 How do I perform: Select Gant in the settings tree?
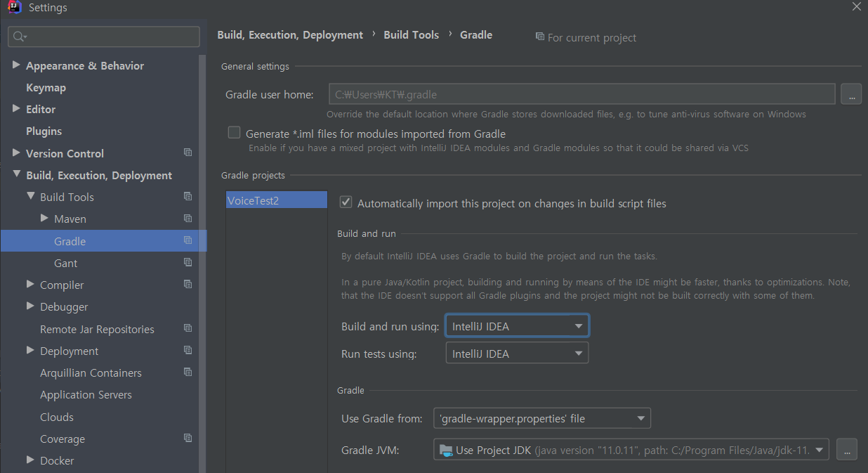[65, 263]
